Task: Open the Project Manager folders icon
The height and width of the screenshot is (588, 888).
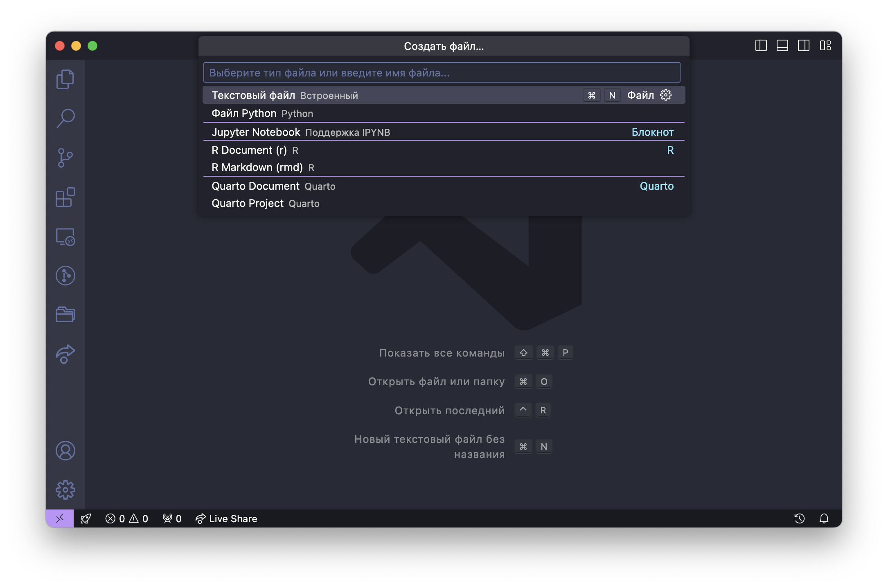Action: click(65, 314)
